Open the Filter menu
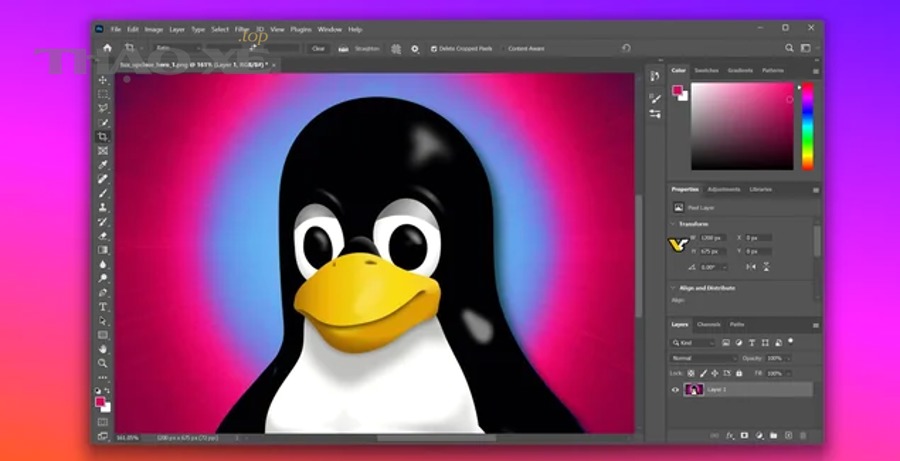The image size is (900, 461). coord(242,29)
